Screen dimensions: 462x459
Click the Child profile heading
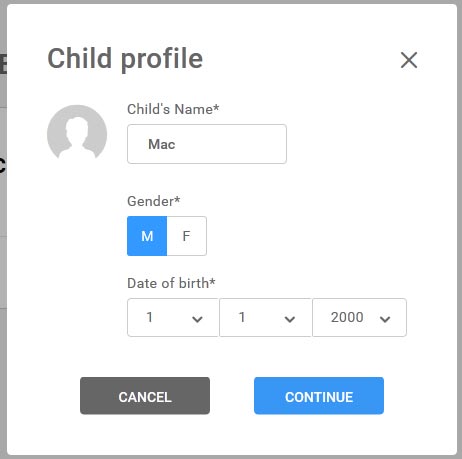pyautogui.click(x=125, y=59)
